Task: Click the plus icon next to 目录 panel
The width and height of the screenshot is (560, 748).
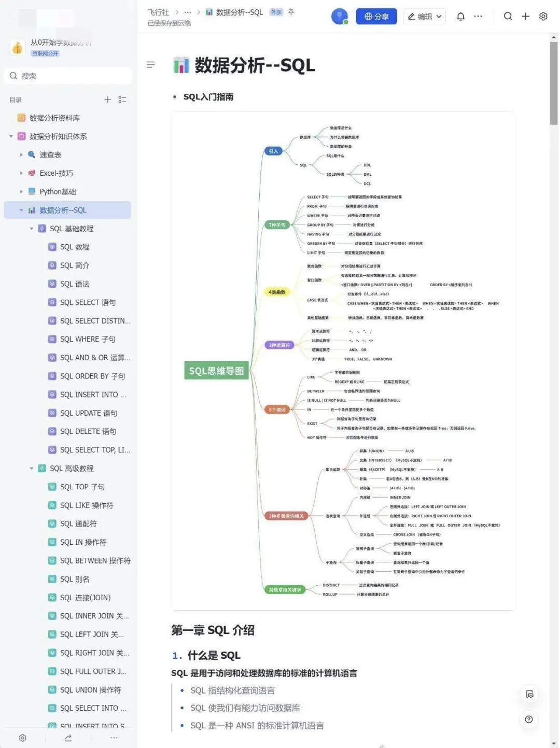Action: tap(107, 100)
